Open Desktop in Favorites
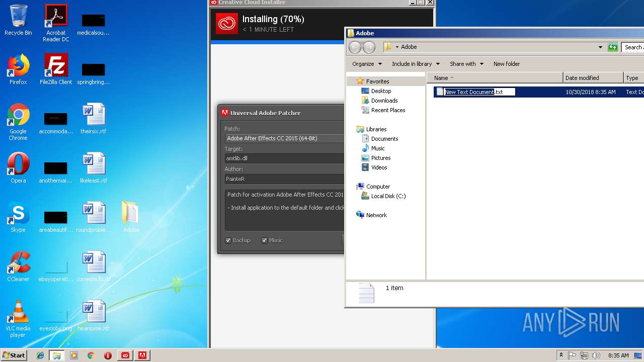This screenshot has width=644, height=362. (381, 91)
